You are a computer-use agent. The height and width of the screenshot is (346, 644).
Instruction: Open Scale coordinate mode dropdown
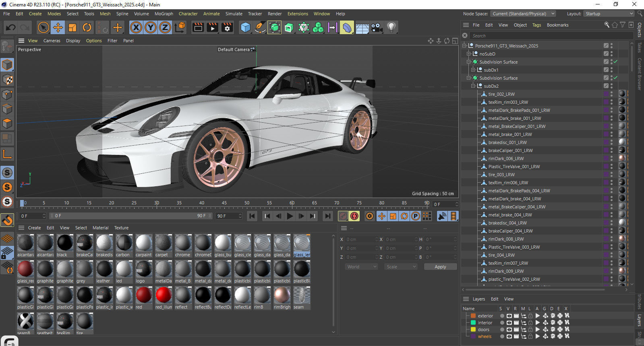point(401,267)
